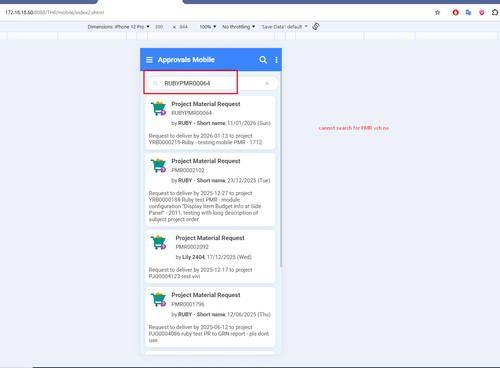Open the No throttling dropdown

238,27
